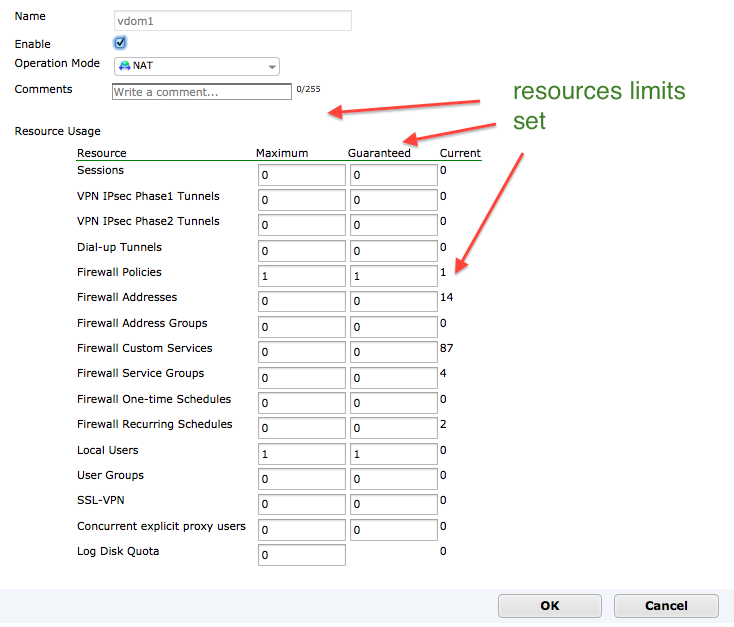Cancel the VDOM edit
The image size is (734, 627).
[x=666, y=606]
